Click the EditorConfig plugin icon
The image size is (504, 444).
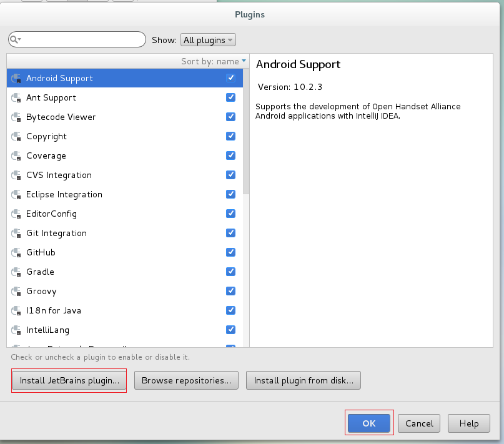[x=16, y=214]
